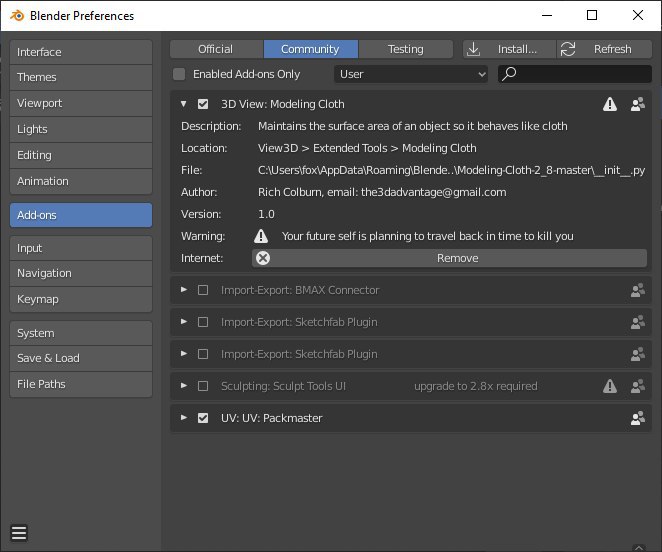Toggle Enabled Add-ons Only checkbox

179,74
